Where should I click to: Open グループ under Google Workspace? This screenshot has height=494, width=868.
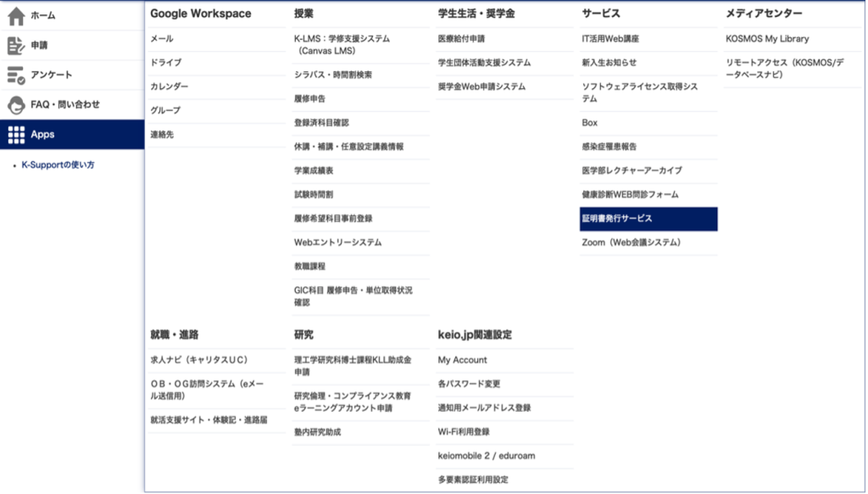pyautogui.click(x=165, y=110)
